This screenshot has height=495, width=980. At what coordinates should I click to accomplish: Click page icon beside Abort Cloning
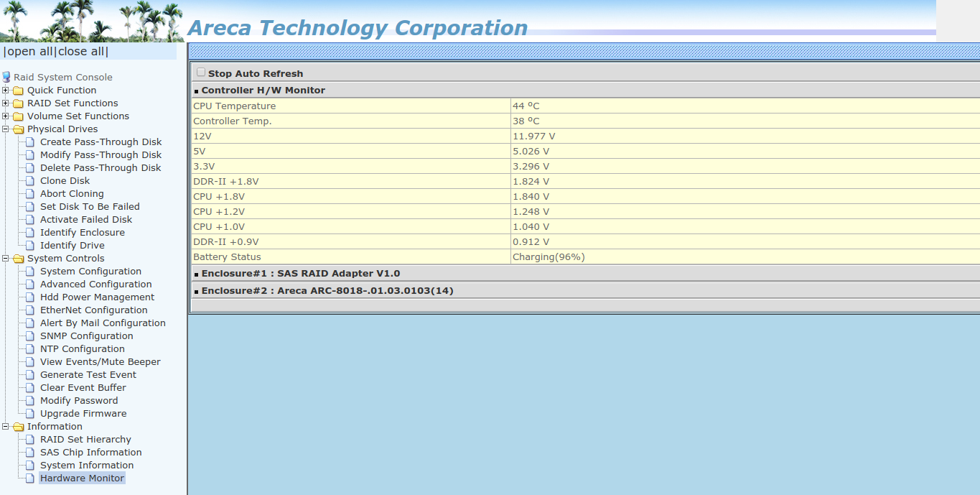point(29,194)
